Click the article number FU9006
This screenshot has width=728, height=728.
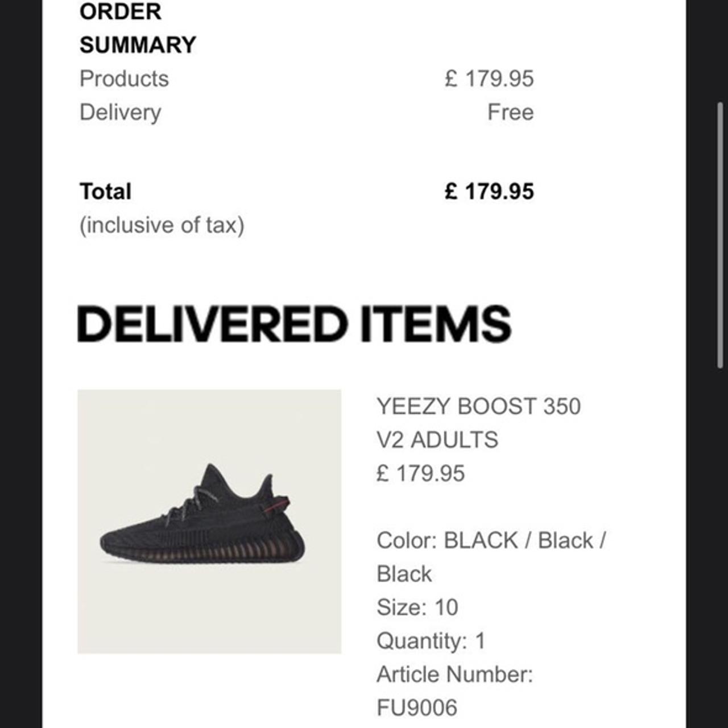[417, 708]
